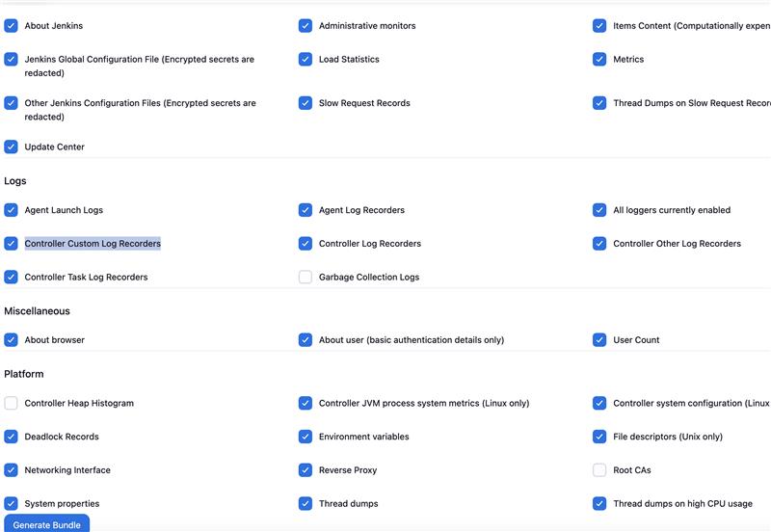
Task: Uncheck the Reverse Proxy checkbox
Action: (306, 470)
